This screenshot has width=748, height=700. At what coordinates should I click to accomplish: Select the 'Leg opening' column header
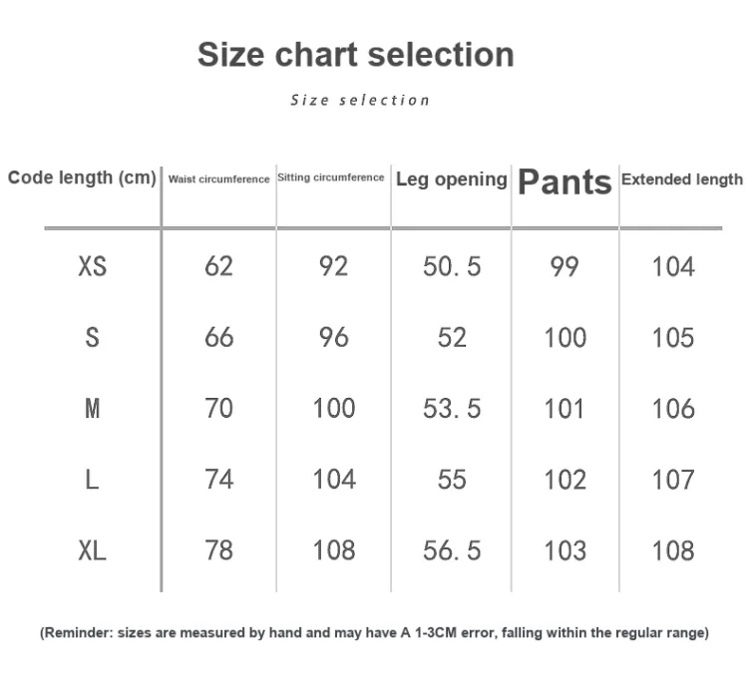click(451, 179)
